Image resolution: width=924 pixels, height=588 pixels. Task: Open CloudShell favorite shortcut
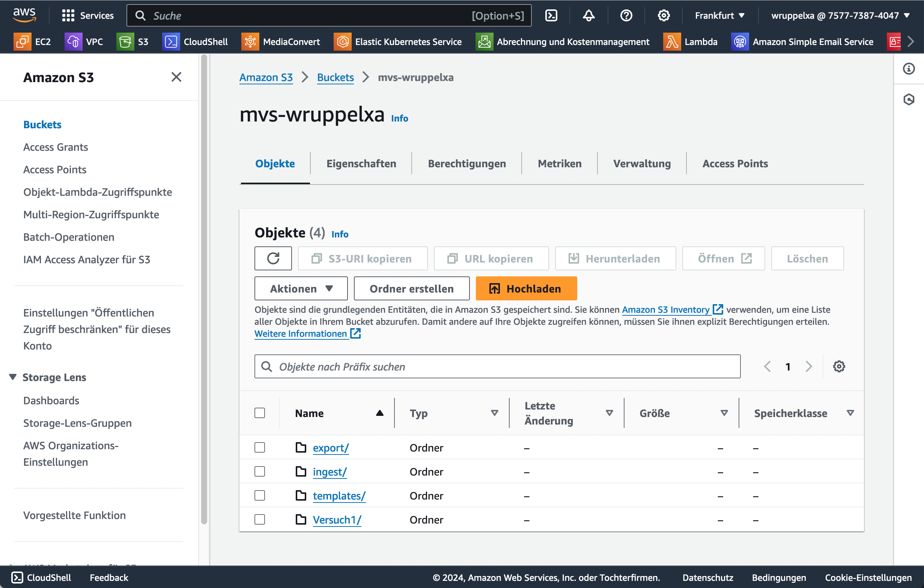point(195,41)
